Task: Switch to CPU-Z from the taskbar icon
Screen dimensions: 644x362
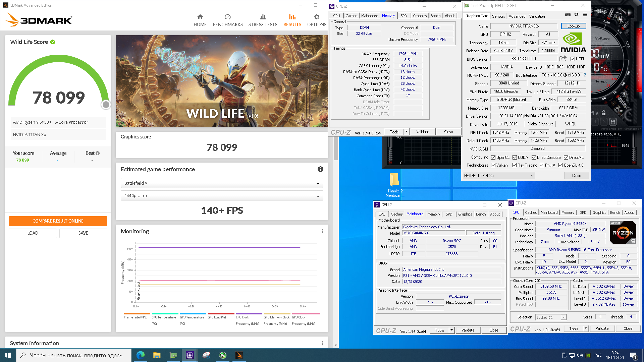Action: click(190, 355)
